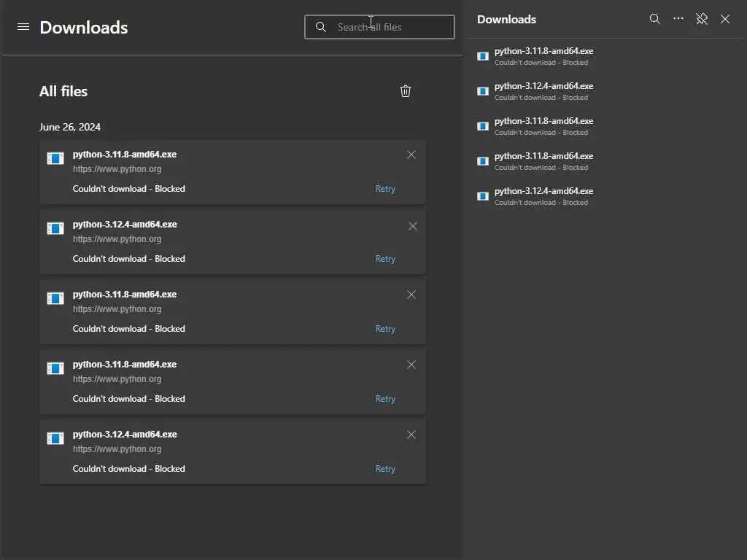Click the magnifier icon in search box
The image size is (747, 560).
point(321,27)
